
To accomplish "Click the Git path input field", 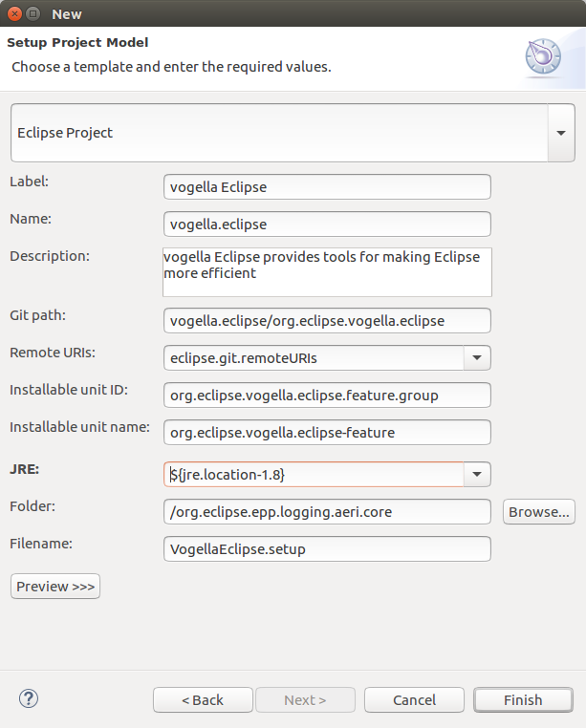I will pos(327,321).
